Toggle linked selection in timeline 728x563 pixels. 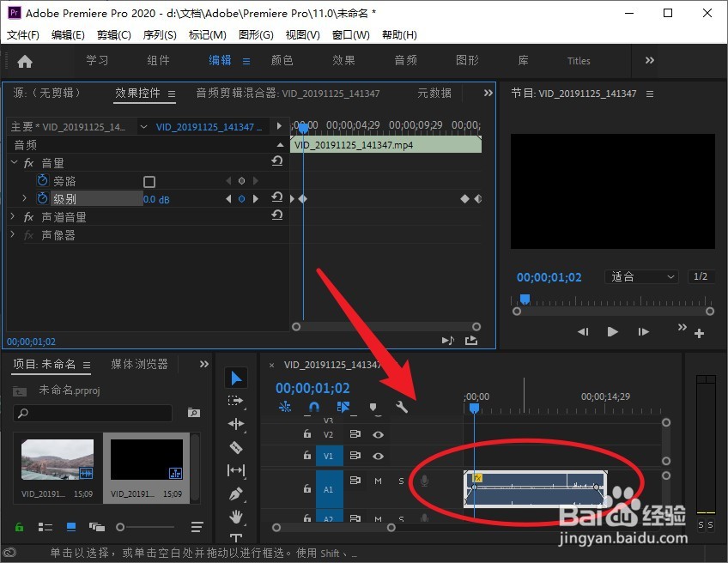[343, 407]
